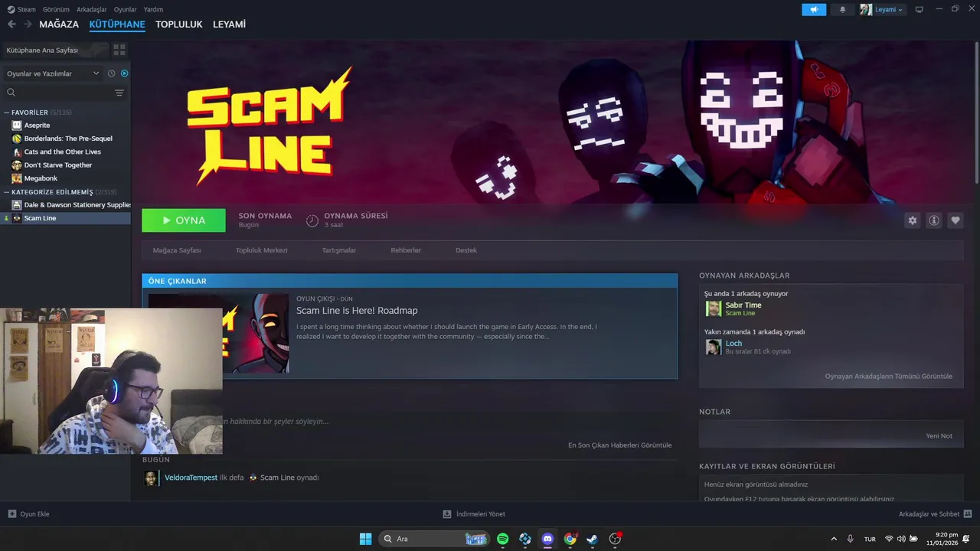
Task: Open Steam icon in the taskbar
Action: pos(593,539)
